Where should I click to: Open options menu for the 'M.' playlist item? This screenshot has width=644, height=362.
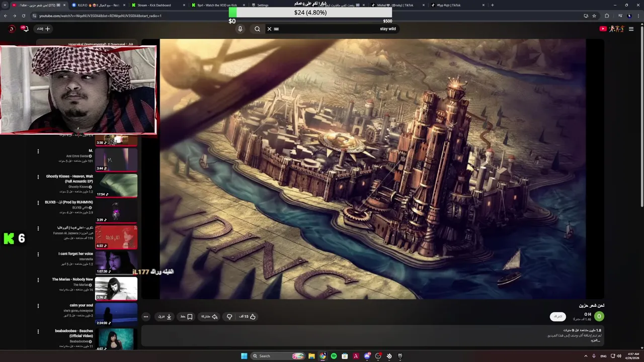point(38,151)
